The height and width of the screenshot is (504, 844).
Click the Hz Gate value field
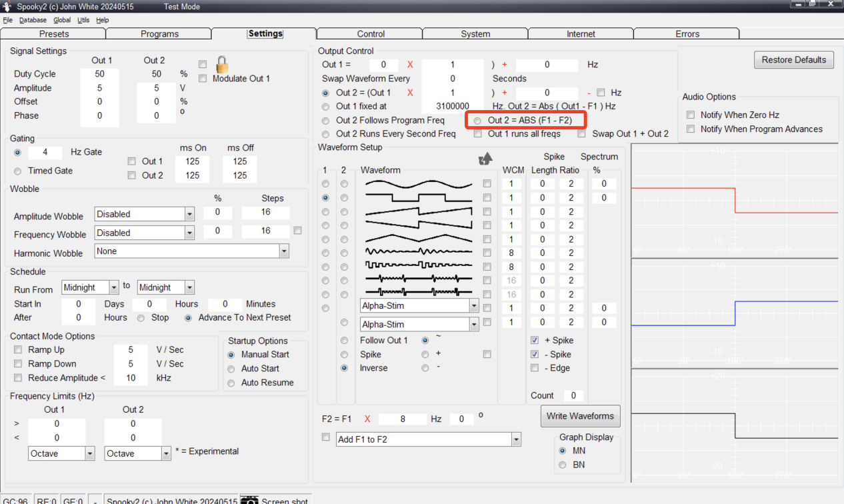tap(45, 152)
